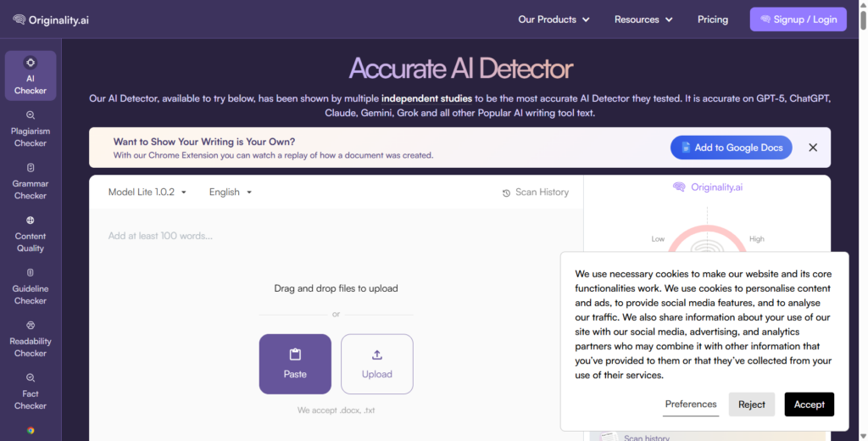Open the Plagiarism Checker tool
The width and height of the screenshot is (868, 441).
click(31, 129)
